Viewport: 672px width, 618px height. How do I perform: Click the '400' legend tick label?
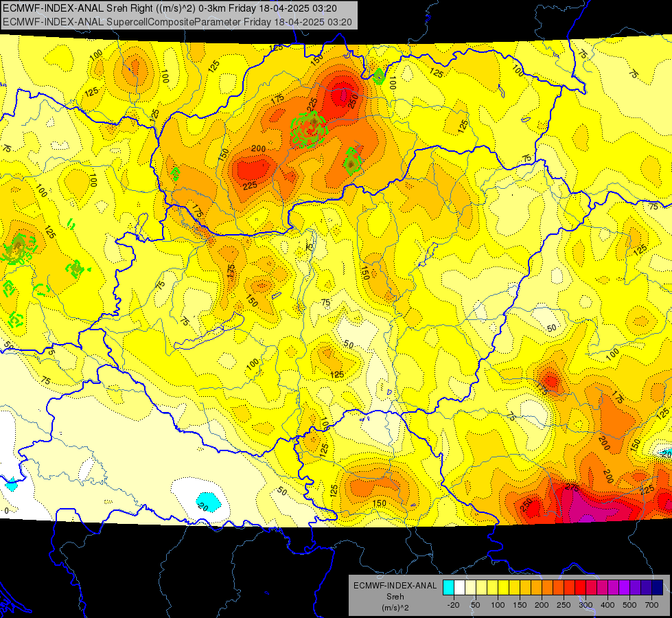tap(607, 605)
